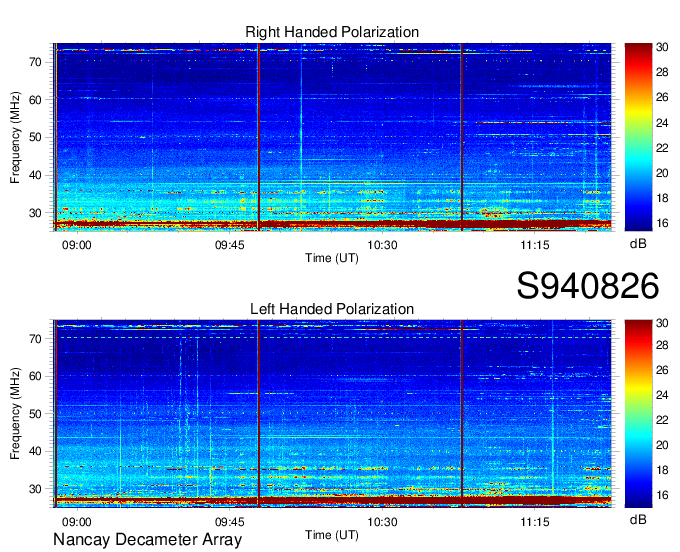
Task: Click inside the Left Handed Polarization spectrogram
Action: (x=332, y=414)
